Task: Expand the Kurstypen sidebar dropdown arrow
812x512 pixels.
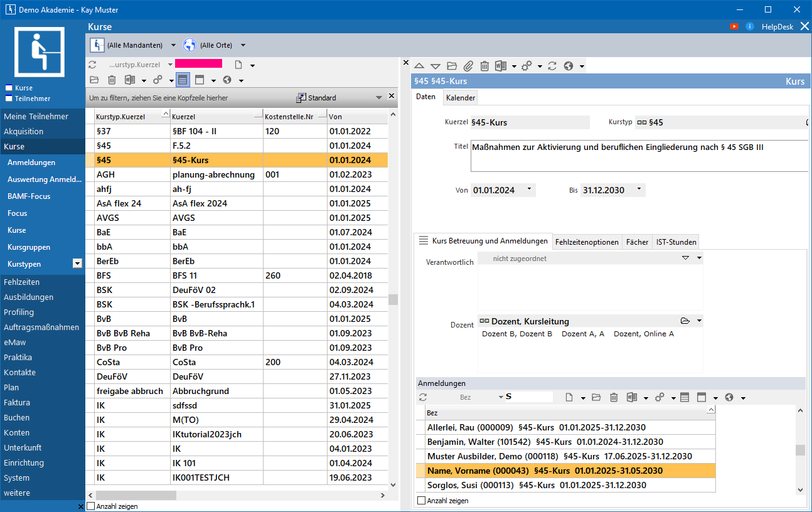Action: 77,264
